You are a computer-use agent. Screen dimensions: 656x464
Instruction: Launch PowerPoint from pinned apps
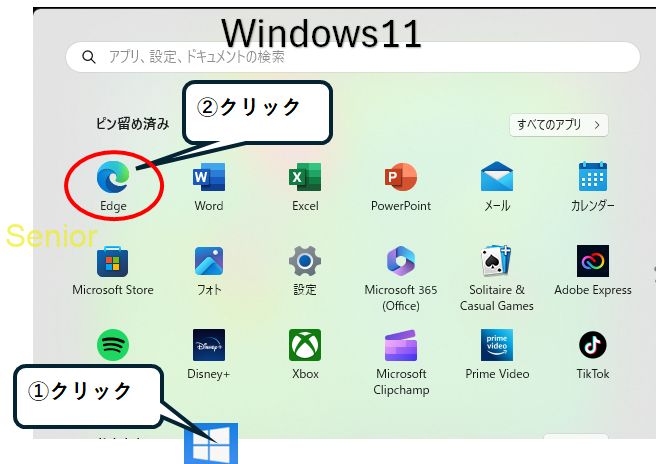[401, 177]
